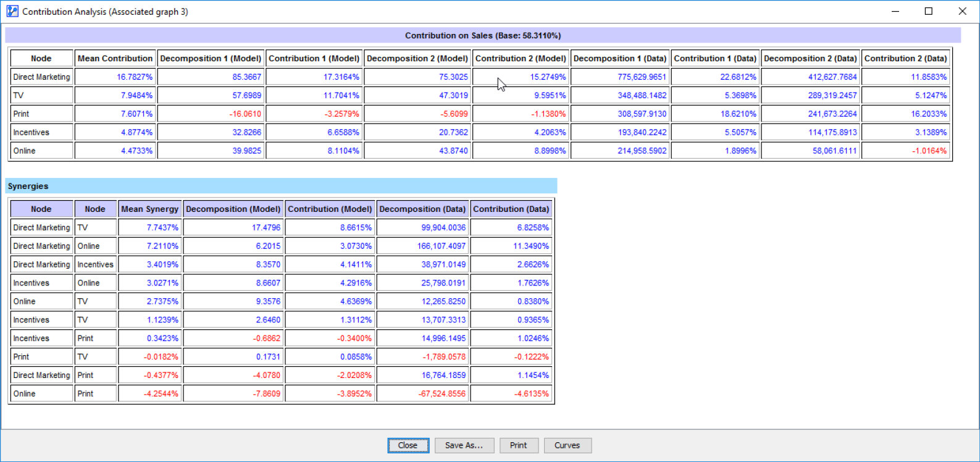This screenshot has height=462, width=980.
Task: Click the Curves button
Action: [567, 445]
